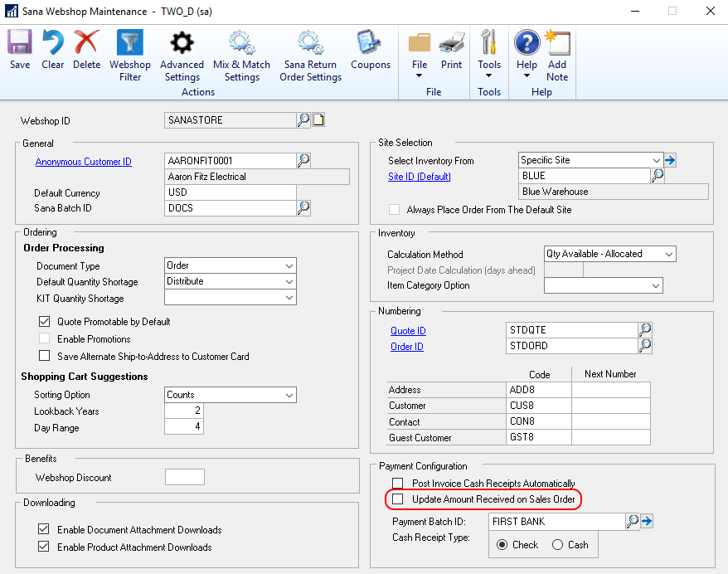Click blue arrow beside Payment Batch ID
This screenshot has height=574, width=728.
[647, 521]
